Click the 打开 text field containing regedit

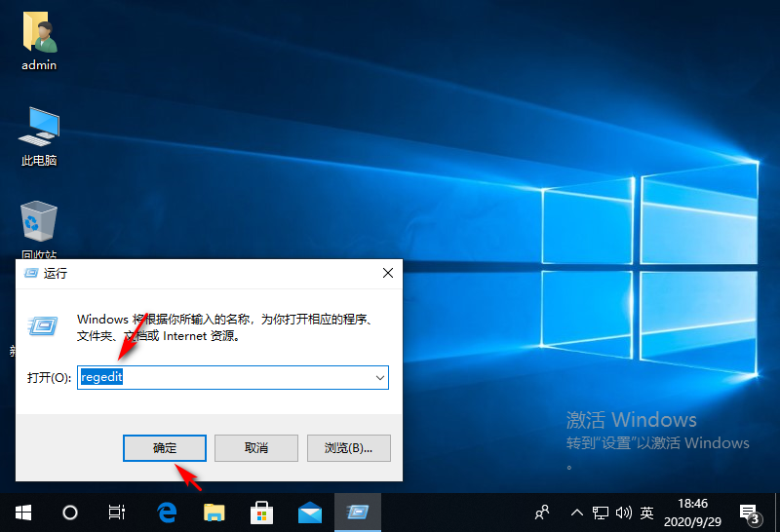click(224, 377)
